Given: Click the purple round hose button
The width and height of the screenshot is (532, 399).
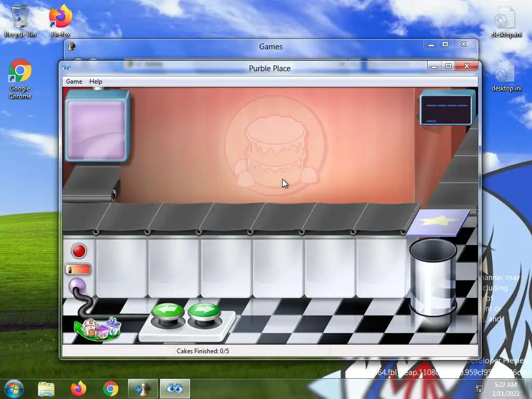Looking at the screenshot, I should tap(77, 286).
